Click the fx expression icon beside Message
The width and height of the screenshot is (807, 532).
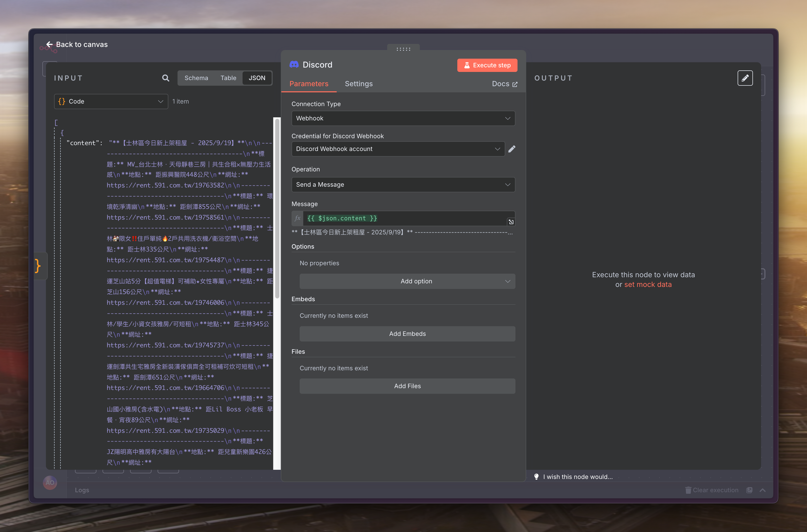point(297,218)
